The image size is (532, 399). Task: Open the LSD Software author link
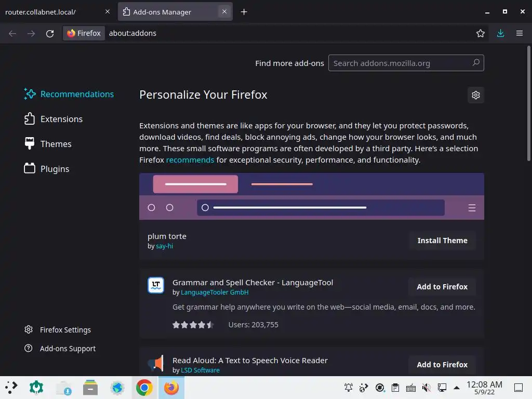tap(200, 370)
